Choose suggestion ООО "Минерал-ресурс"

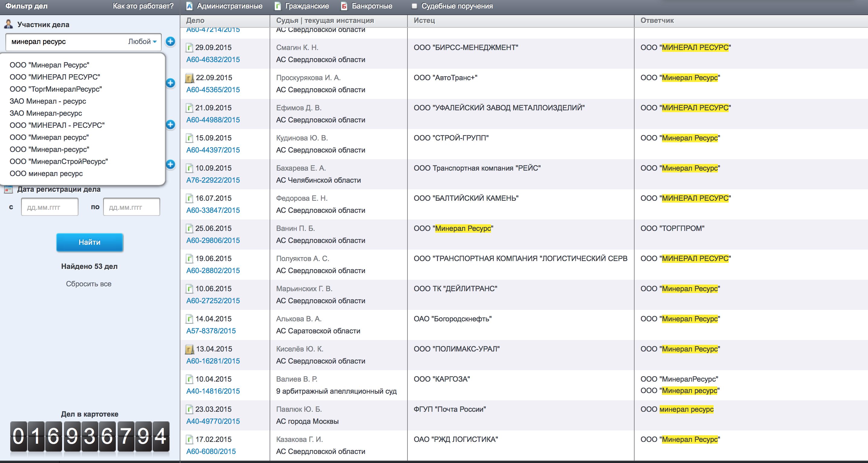[x=49, y=150]
